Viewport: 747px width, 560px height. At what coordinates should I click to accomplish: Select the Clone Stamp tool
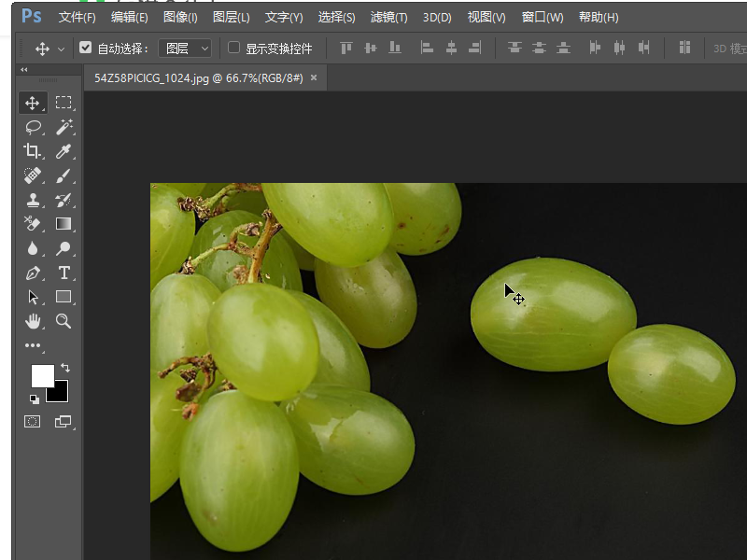(33, 200)
